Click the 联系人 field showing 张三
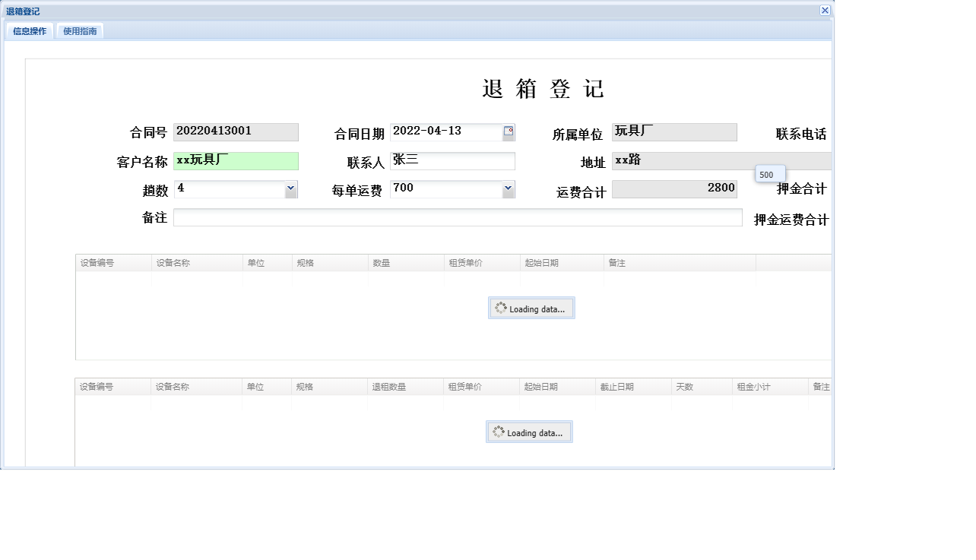The height and width of the screenshot is (560, 976). (453, 160)
